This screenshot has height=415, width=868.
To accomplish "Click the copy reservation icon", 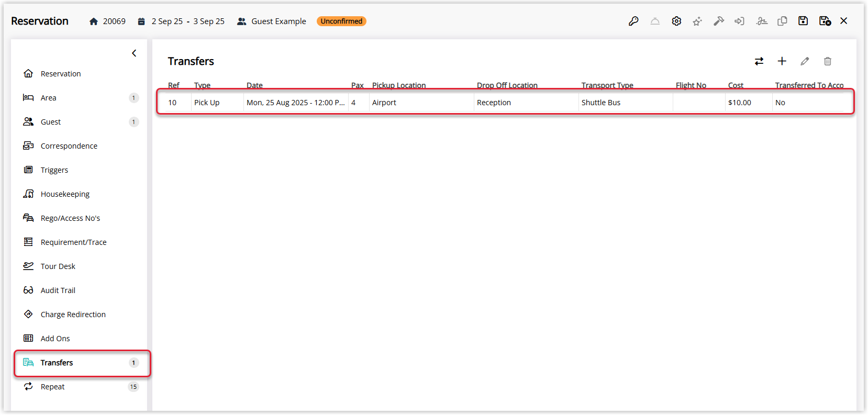I will pos(782,21).
